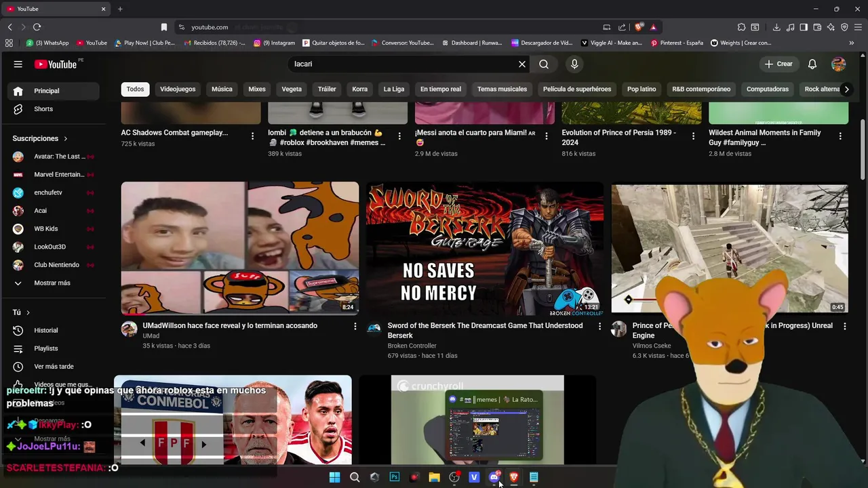Select the Todos filter chip

(x=135, y=89)
